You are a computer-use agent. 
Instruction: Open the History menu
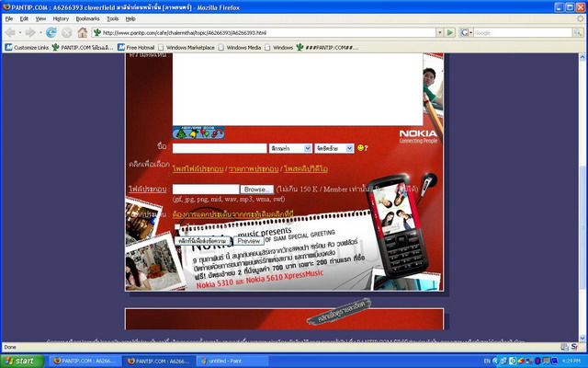(61, 18)
